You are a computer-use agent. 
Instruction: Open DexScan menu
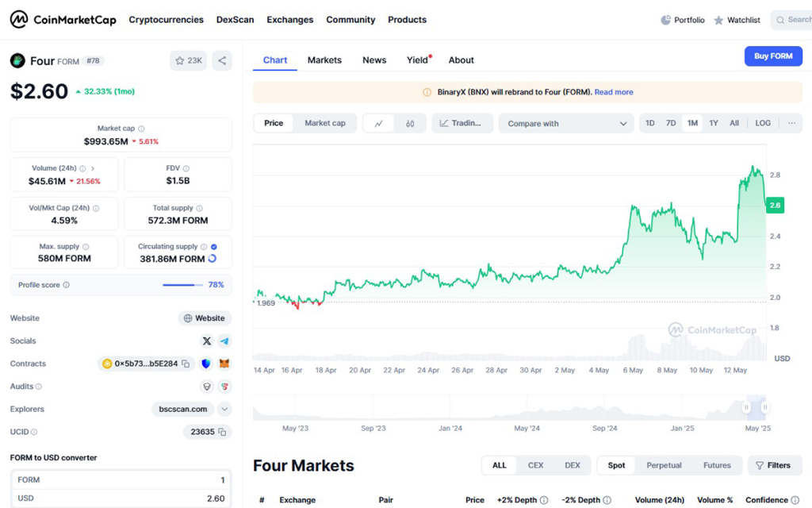click(235, 20)
